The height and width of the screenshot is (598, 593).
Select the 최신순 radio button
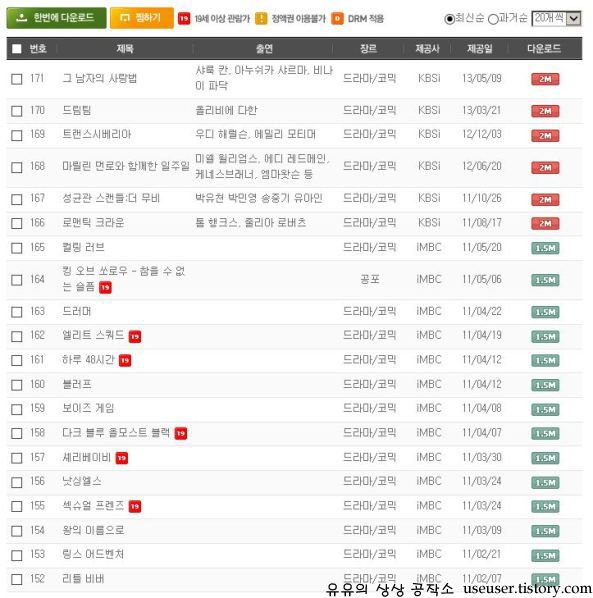[450, 19]
